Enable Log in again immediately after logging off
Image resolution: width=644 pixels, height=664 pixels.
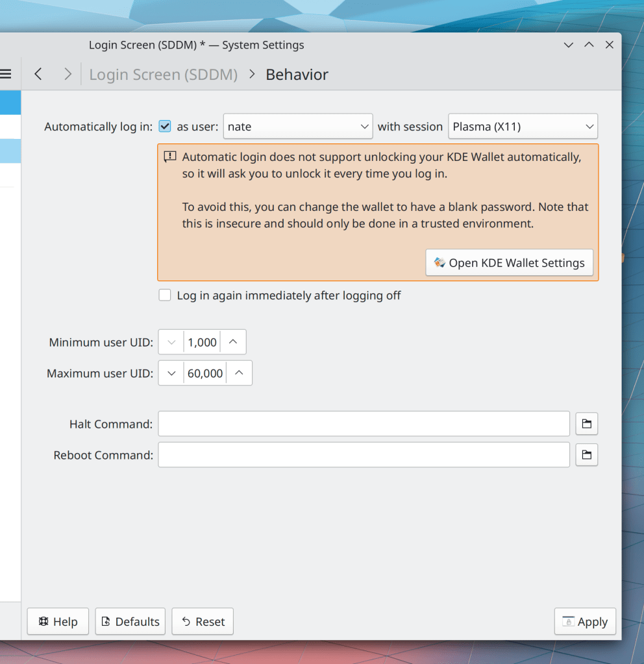(x=165, y=295)
